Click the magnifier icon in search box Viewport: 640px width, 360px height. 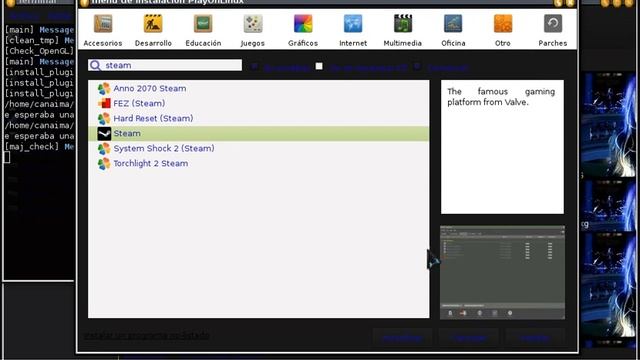[x=96, y=65]
